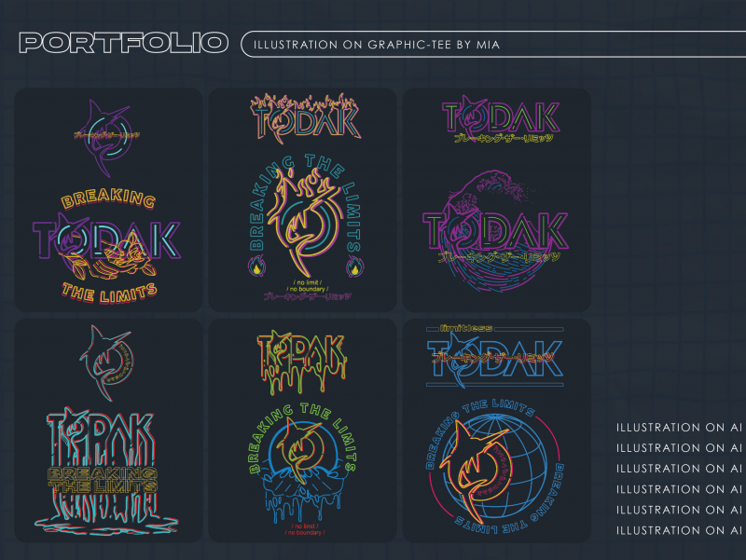Click the 'Illustration on Graphic-Tee by Mia' banner
The image size is (746, 560).
493,44
